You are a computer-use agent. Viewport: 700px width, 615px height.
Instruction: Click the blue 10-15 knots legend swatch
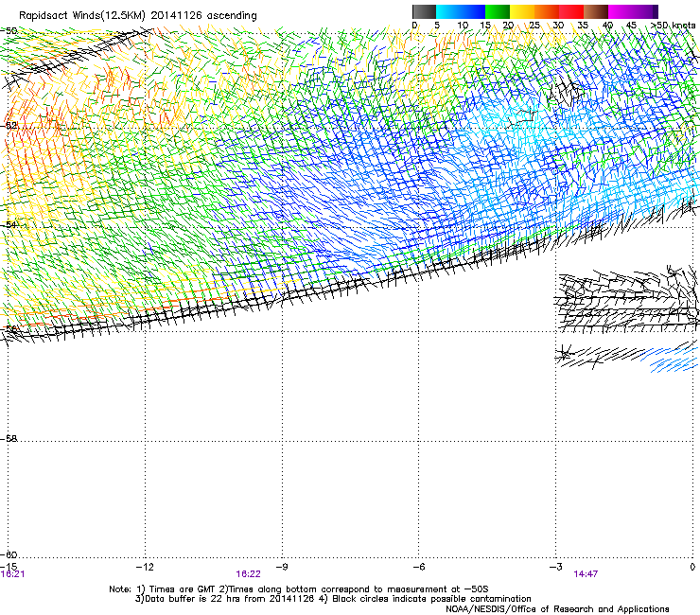coord(473,11)
